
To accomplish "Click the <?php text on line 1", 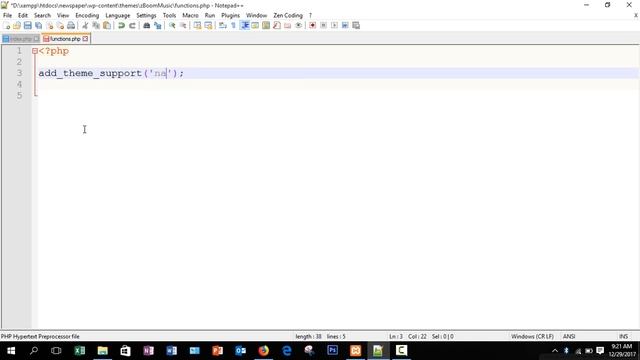I will [x=54, y=51].
